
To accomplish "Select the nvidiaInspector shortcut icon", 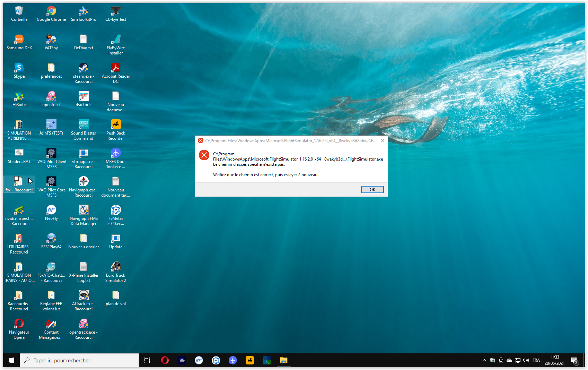I will [x=19, y=215].
